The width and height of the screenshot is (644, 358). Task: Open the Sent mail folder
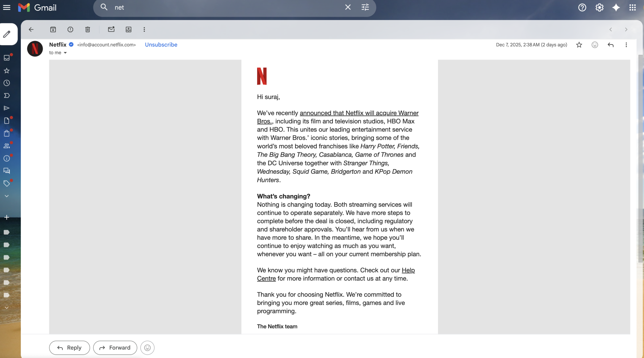click(x=7, y=108)
